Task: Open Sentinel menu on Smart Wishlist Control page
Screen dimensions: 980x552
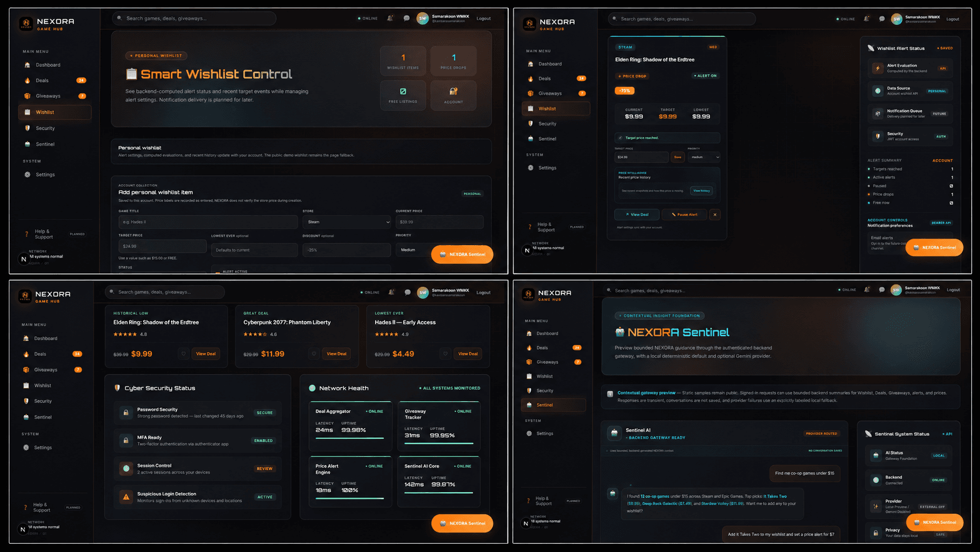Action: tap(55, 144)
